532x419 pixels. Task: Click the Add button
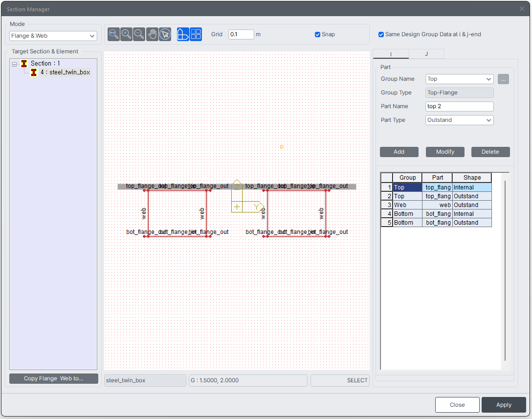pyautogui.click(x=399, y=152)
